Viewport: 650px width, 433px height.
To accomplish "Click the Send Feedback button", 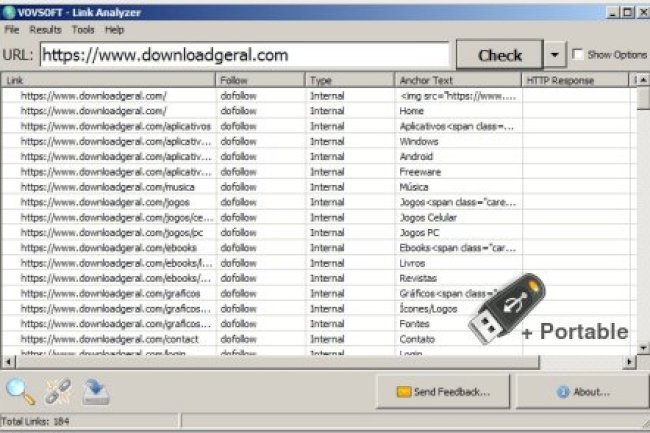I will click(443, 391).
